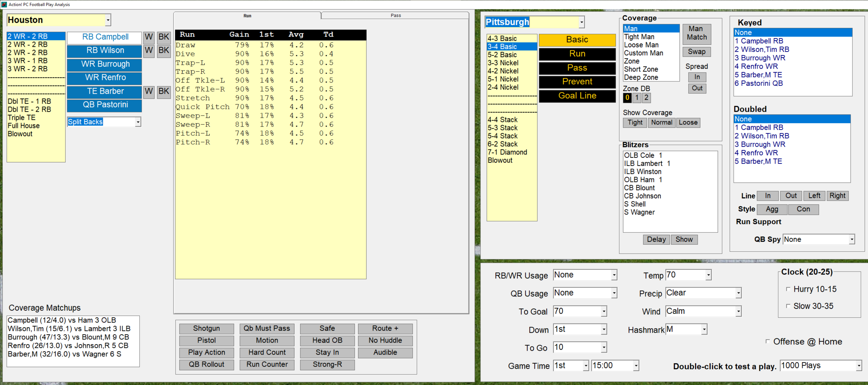Set Zone DB to 1
The image size is (868, 385).
(x=637, y=98)
